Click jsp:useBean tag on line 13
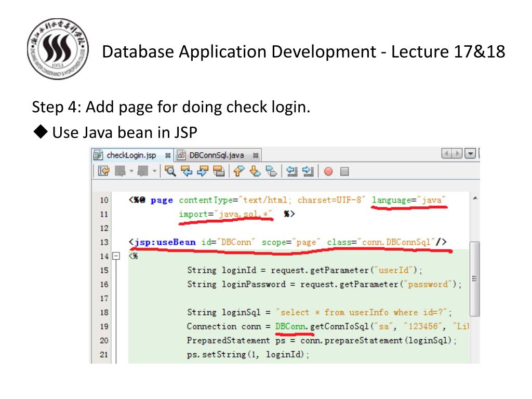Image resolution: width=532 pixels, height=399 pixels. pyautogui.click(x=165, y=242)
